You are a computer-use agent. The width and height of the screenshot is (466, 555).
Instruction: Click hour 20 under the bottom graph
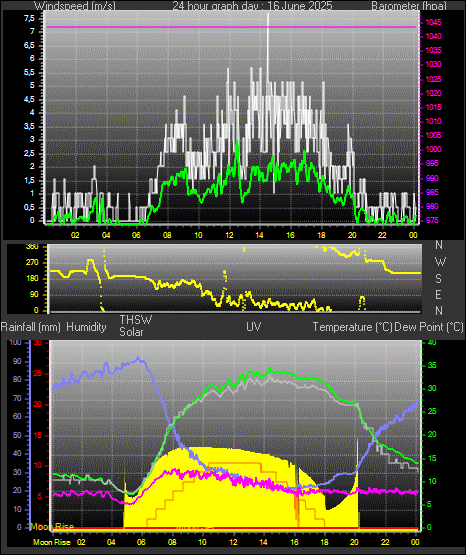[x=355, y=542]
